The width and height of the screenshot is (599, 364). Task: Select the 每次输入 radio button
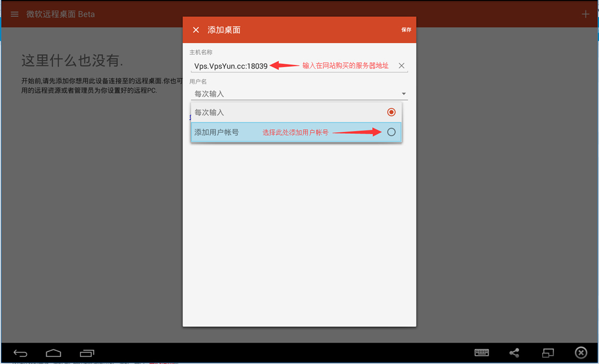tap(391, 112)
